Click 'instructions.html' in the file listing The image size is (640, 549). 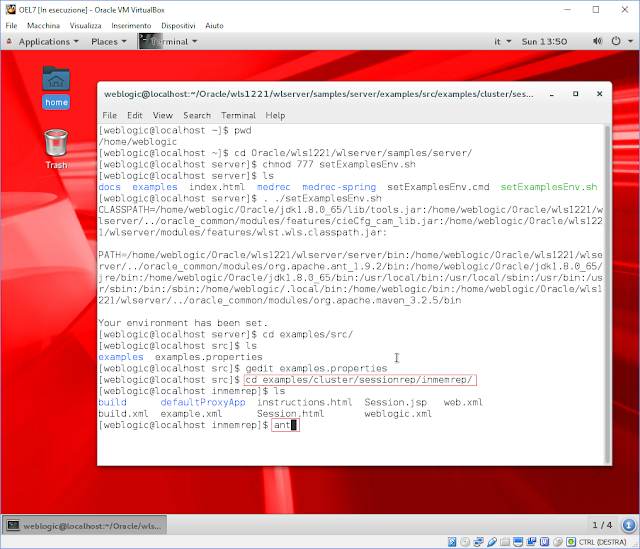click(x=304, y=402)
